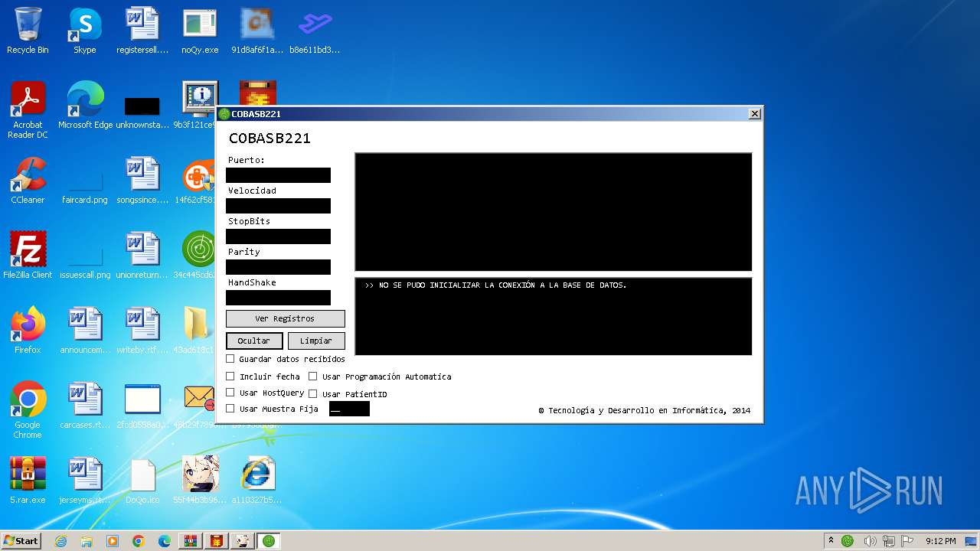Open the carcases.rtf document icon

[85, 405]
